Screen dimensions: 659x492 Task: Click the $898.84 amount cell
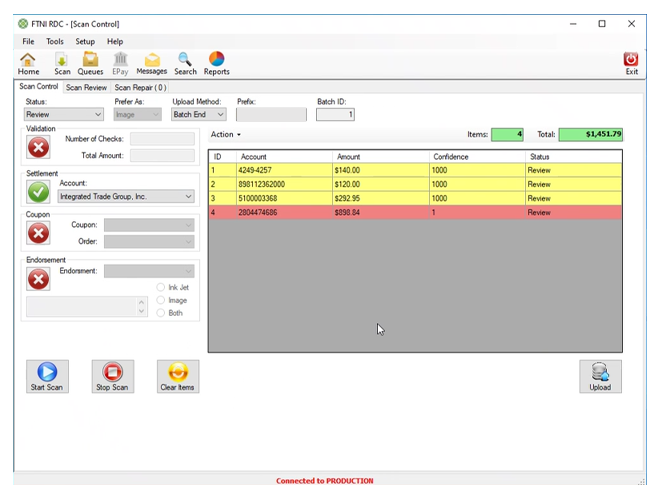pos(380,212)
